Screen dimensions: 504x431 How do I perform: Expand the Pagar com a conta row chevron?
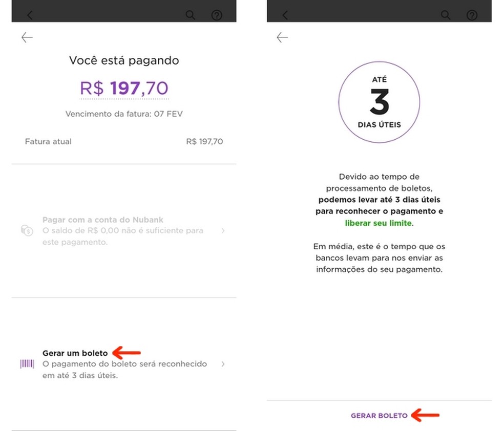(223, 230)
